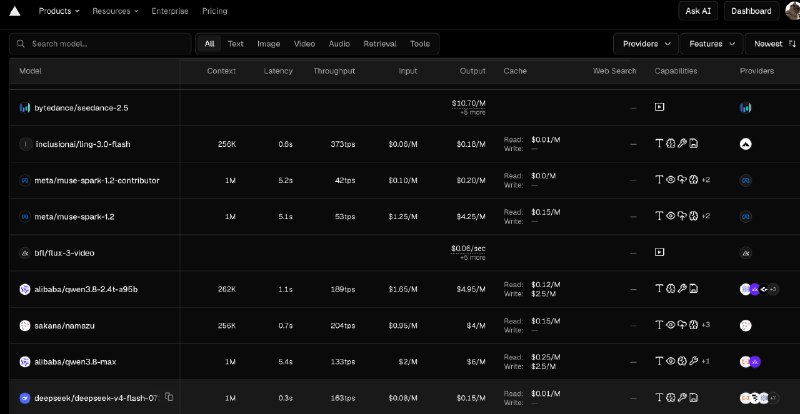
Task: Click the bfl/flux-3-video model logo
Action: coord(25,253)
